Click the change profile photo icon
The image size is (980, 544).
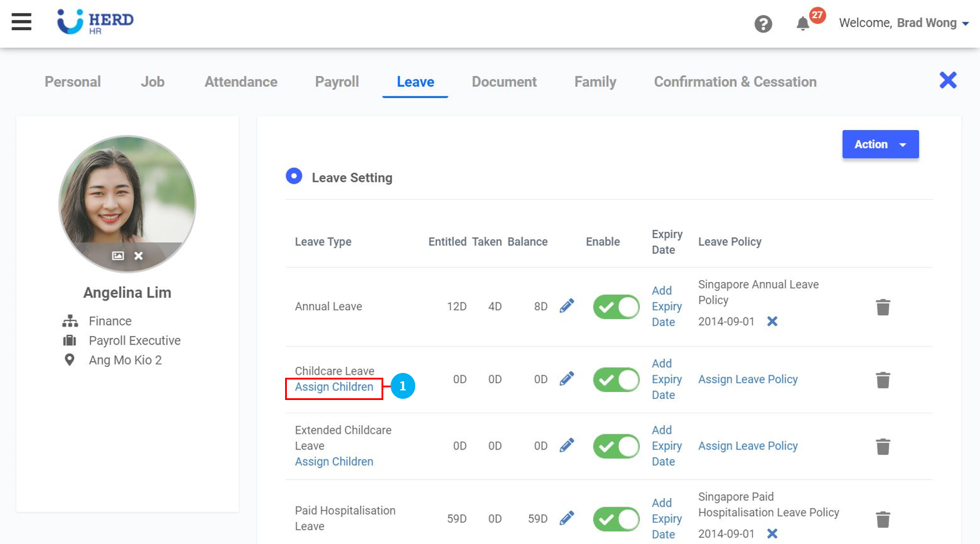[118, 256]
